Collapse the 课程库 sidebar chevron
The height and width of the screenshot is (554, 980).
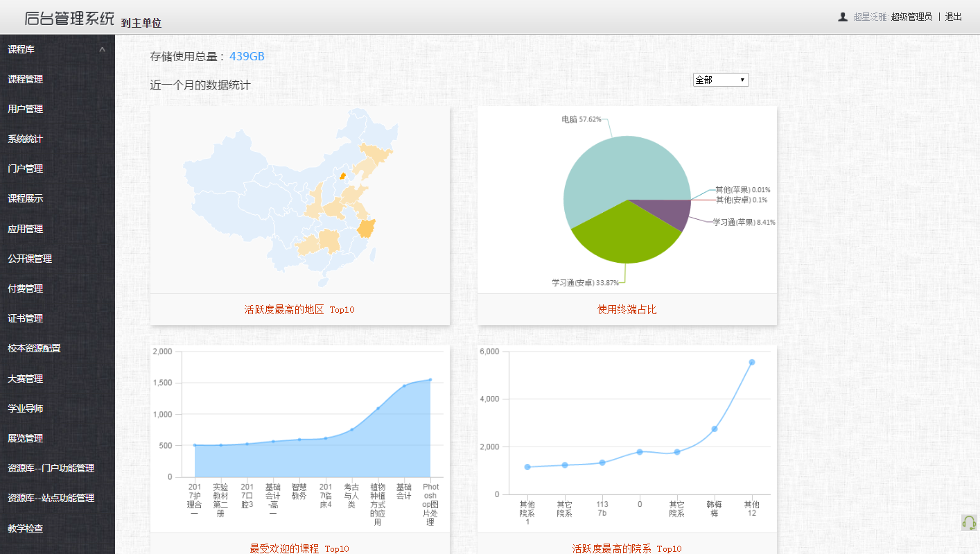point(103,49)
